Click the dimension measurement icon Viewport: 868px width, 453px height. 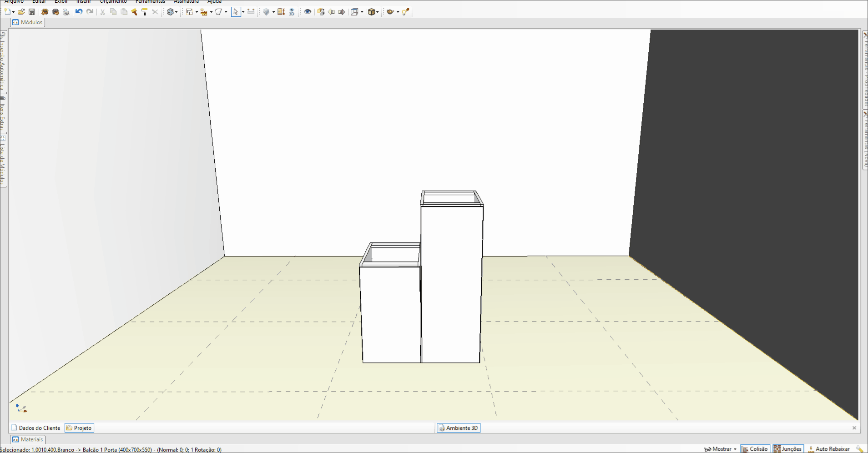tap(251, 12)
